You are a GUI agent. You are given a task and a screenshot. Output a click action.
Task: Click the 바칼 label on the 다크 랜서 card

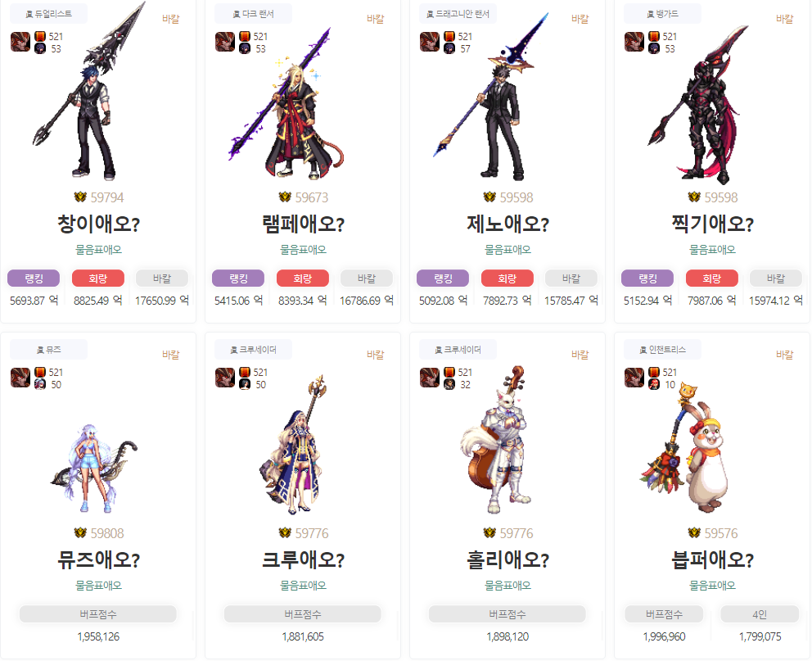pos(376,19)
